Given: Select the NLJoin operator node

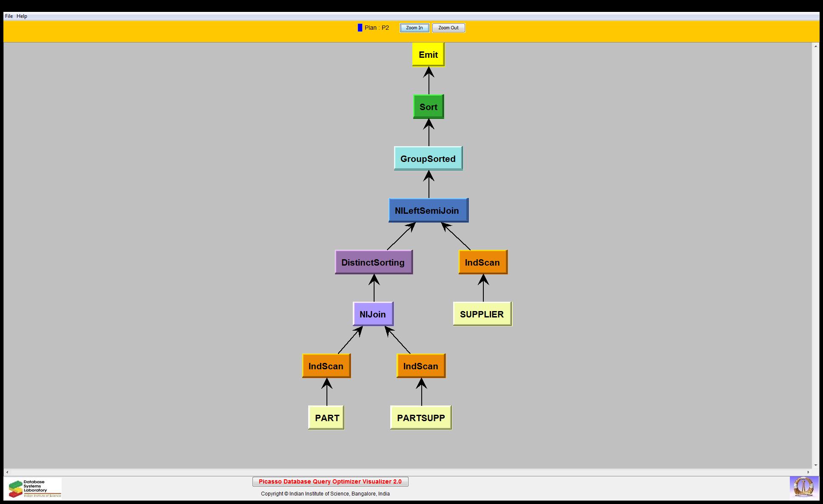Looking at the screenshot, I should [x=373, y=314].
